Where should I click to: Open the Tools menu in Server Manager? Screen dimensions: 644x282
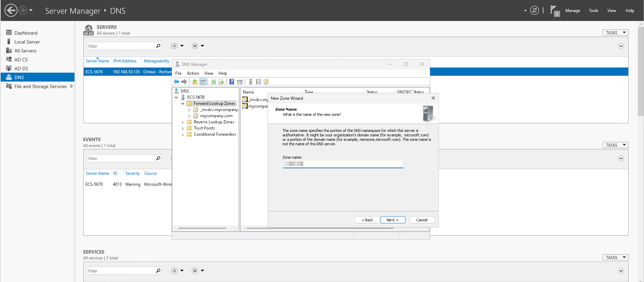tap(593, 11)
